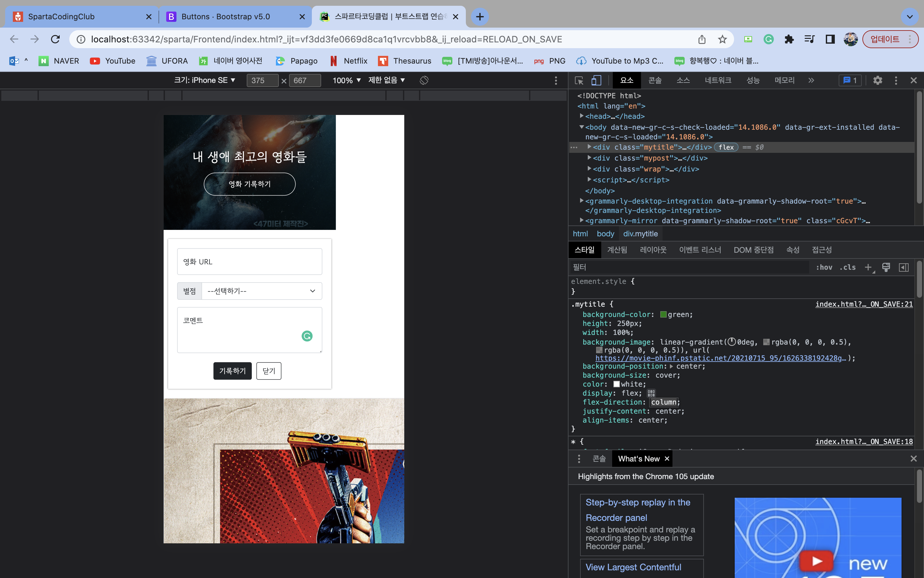Open the Extensions puzzle-piece menu
Viewport: 924px width, 578px height.
tap(789, 39)
